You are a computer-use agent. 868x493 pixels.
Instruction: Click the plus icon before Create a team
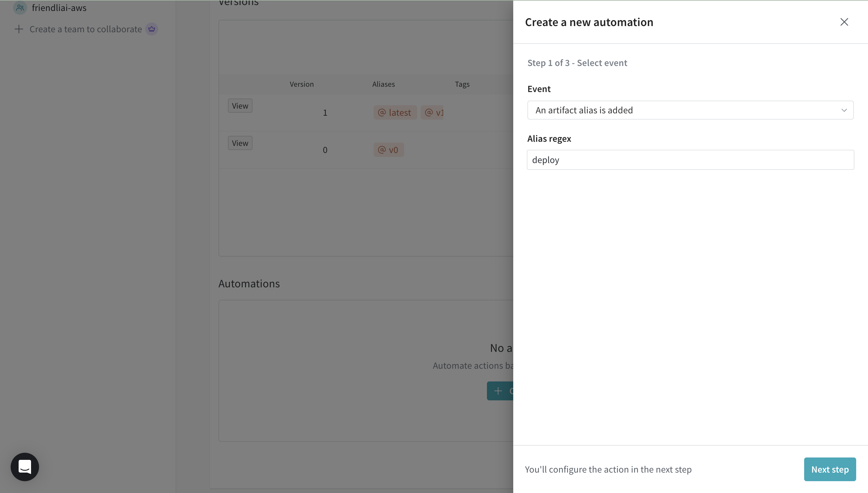(19, 29)
